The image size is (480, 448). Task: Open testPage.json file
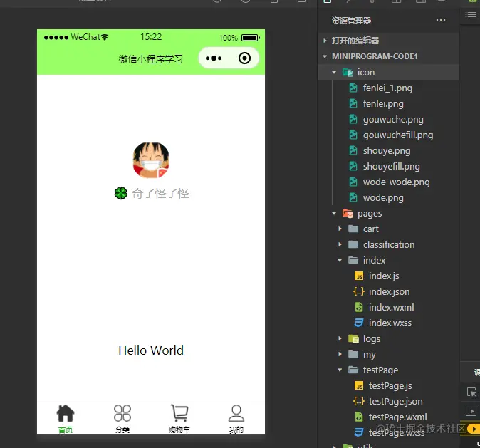pos(395,401)
